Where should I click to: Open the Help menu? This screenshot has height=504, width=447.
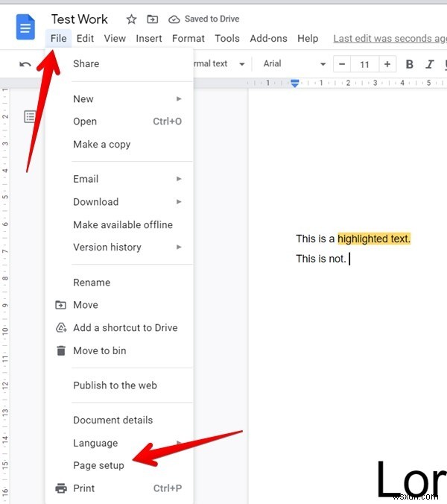point(308,39)
